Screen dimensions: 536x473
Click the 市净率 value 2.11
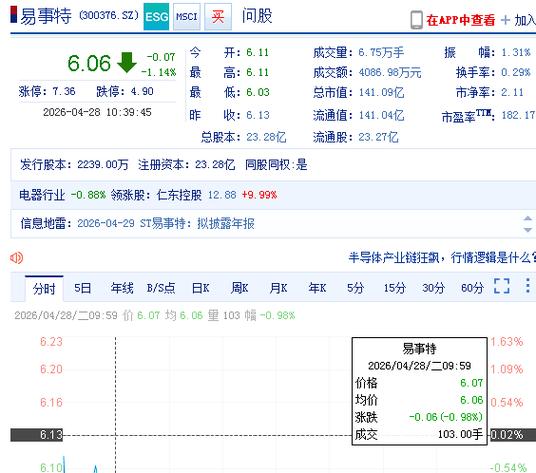pyautogui.click(x=512, y=92)
